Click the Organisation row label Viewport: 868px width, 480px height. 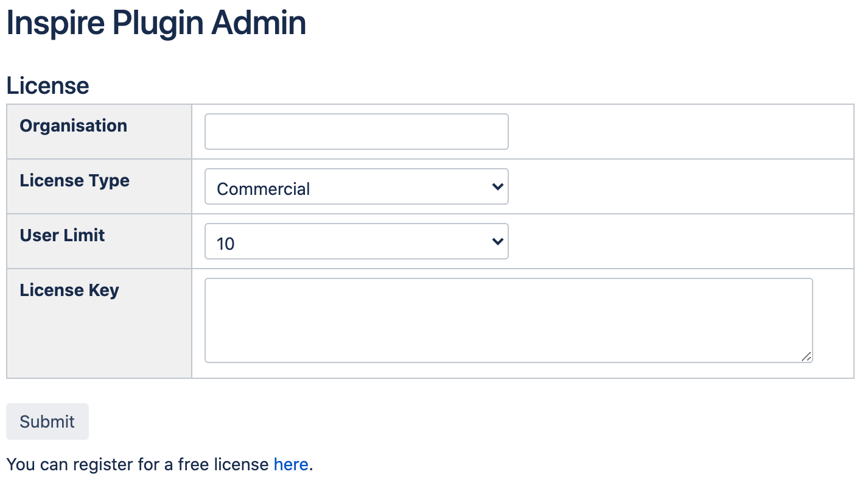coord(73,125)
